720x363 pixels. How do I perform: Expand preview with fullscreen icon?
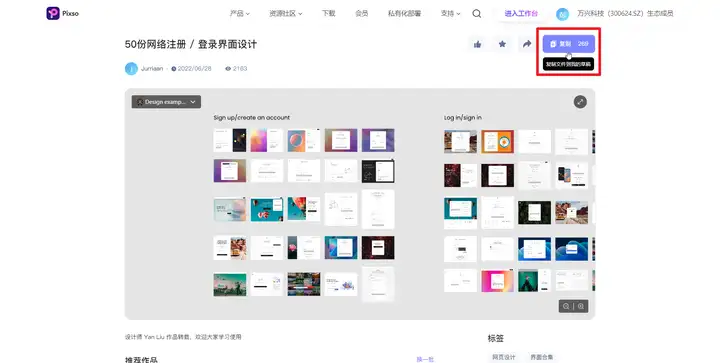point(580,102)
